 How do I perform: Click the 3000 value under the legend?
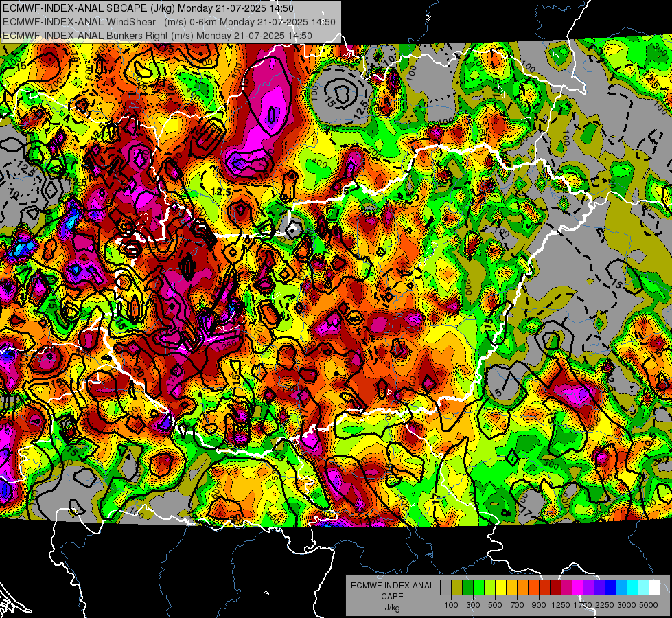pos(627,605)
